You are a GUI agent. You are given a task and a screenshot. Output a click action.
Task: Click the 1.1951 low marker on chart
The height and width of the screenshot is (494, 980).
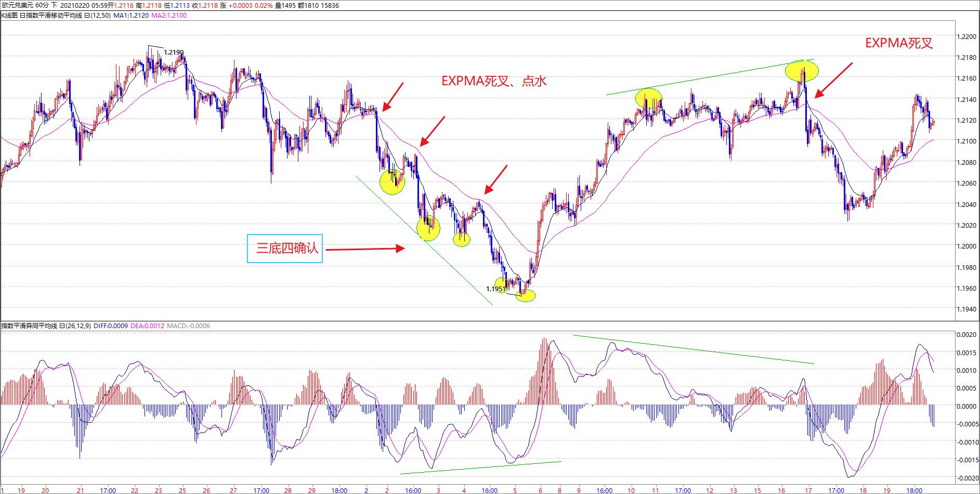495,289
